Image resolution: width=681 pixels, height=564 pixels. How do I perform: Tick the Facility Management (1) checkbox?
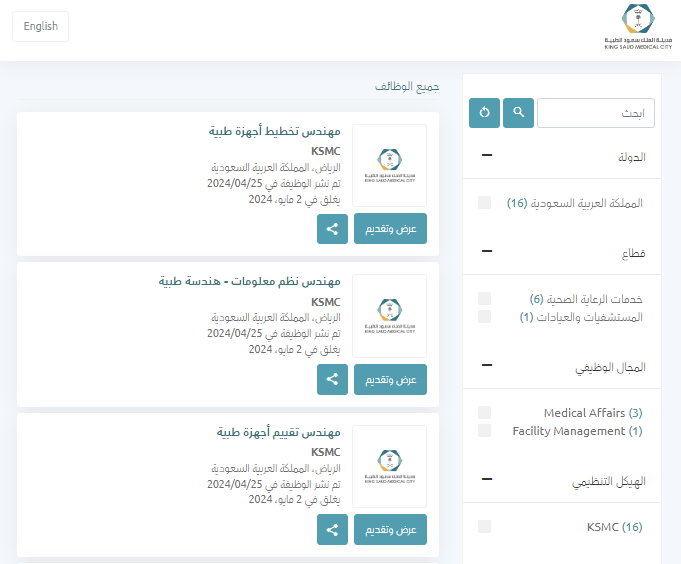pyautogui.click(x=485, y=431)
